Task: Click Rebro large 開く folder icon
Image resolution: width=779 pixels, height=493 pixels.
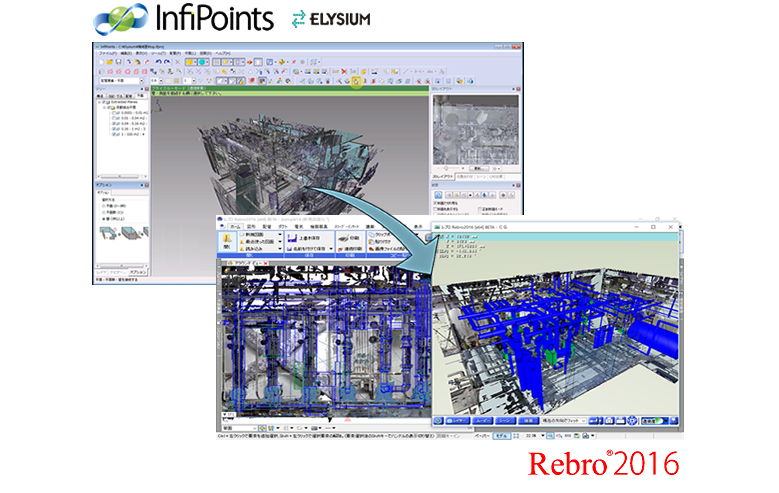Action: (227, 241)
